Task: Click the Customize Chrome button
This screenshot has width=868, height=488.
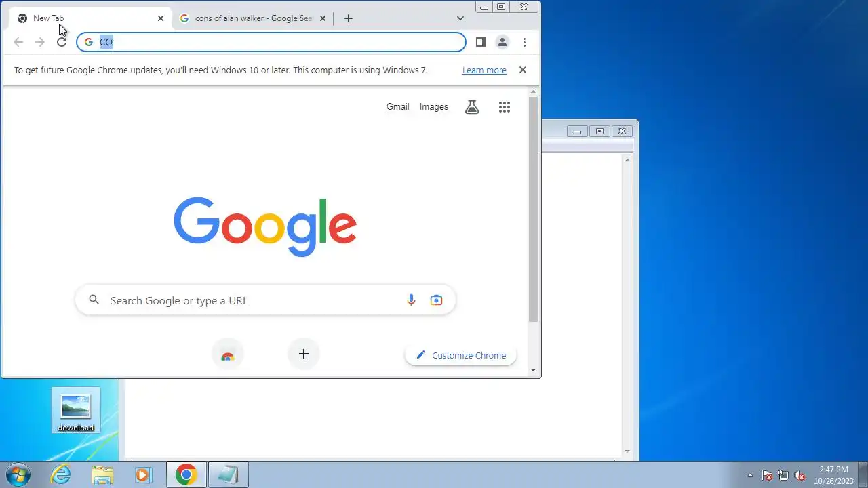Action: tap(461, 355)
